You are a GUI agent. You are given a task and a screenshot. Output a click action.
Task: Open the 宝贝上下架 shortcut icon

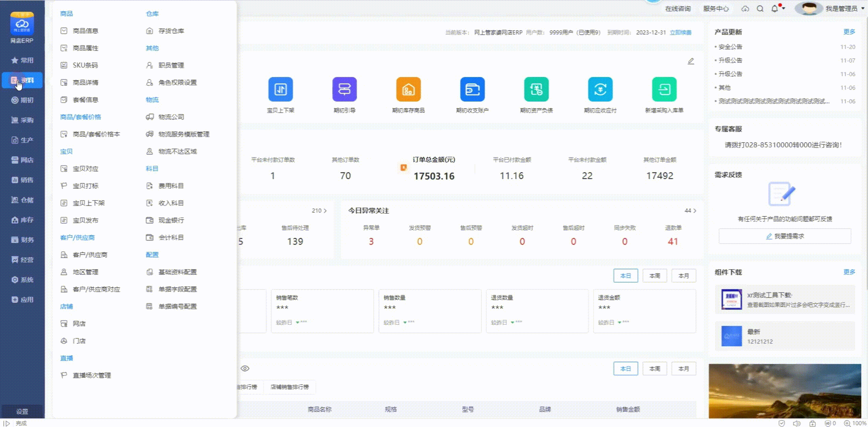(x=280, y=89)
